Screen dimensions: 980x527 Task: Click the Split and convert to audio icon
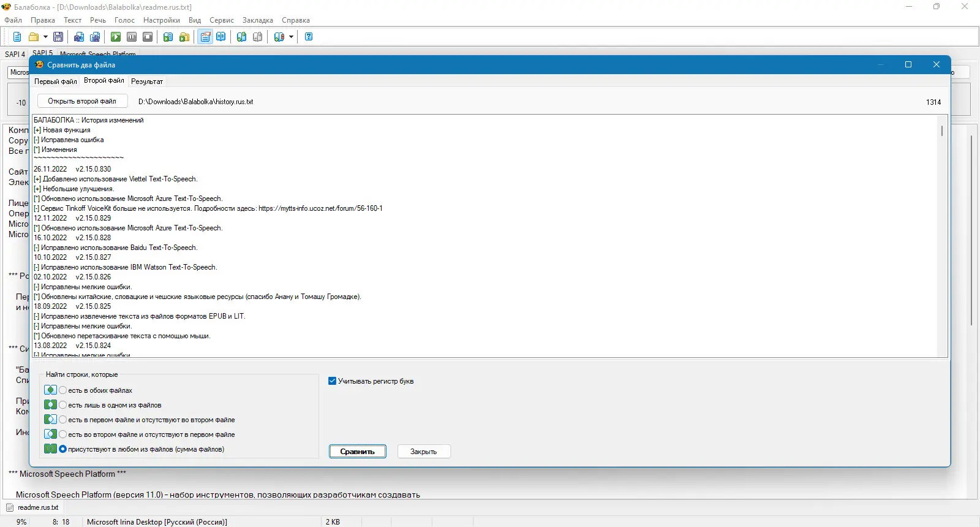coord(95,37)
